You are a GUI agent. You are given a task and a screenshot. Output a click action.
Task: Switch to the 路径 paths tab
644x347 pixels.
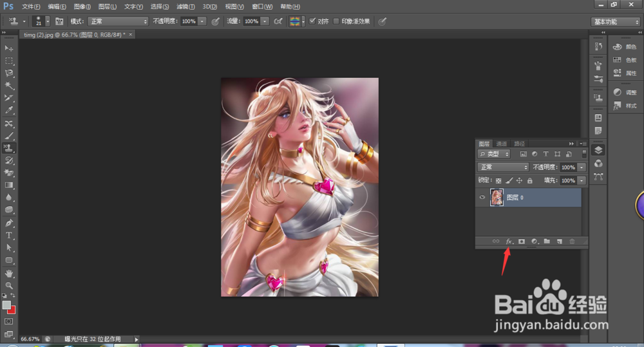click(x=520, y=144)
